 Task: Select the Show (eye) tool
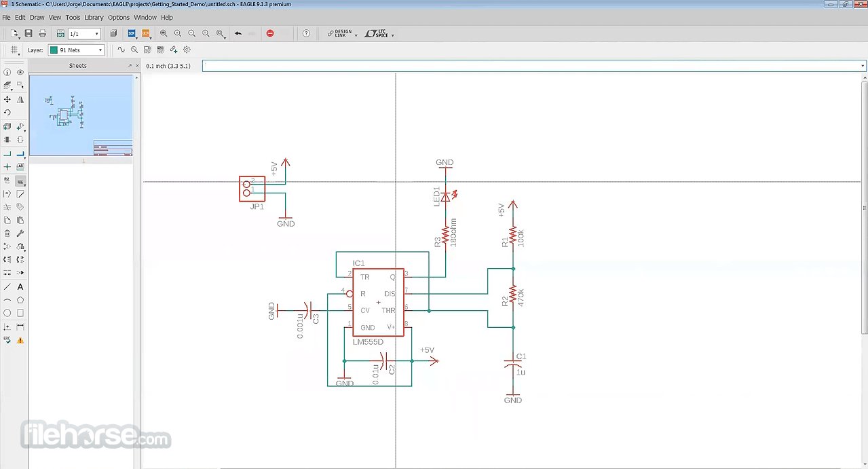point(20,72)
